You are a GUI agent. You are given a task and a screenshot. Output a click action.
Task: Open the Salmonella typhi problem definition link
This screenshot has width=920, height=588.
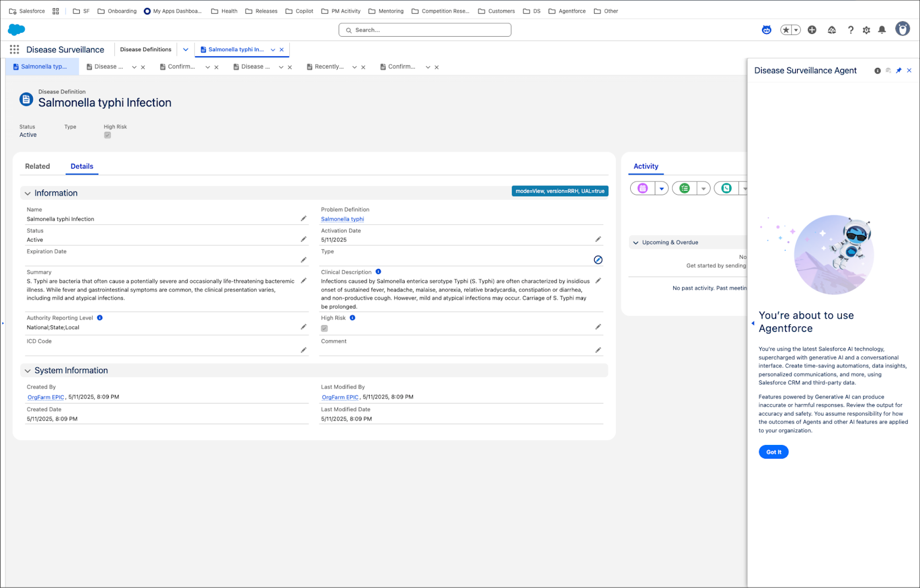click(x=343, y=219)
